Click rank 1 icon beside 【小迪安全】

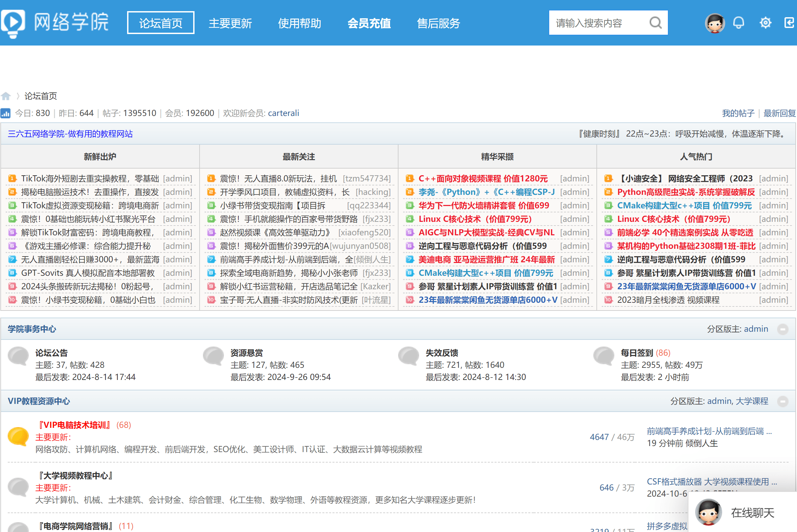(608, 178)
